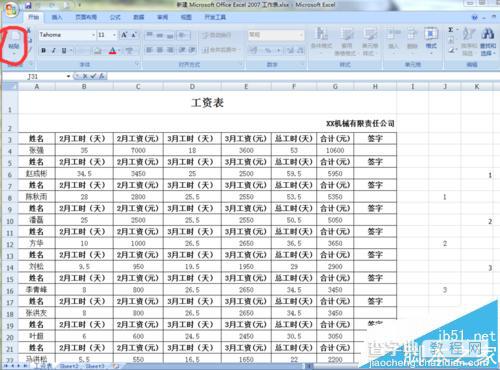This screenshot has height=370, width=500.
Task: Click the Select All corner button
Action: point(10,87)
